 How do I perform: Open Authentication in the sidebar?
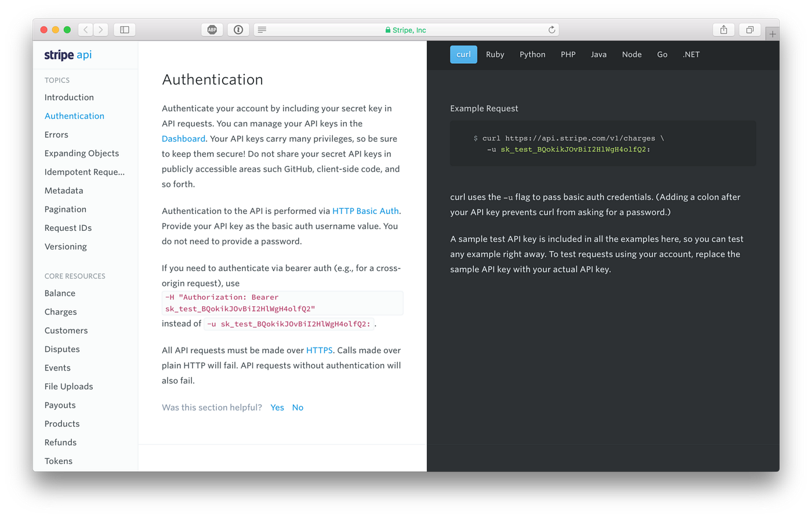coord(74,116)
